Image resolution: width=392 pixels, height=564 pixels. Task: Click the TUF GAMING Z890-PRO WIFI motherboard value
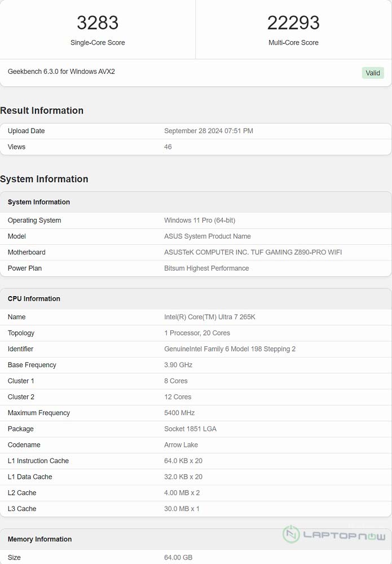point(253,252)
